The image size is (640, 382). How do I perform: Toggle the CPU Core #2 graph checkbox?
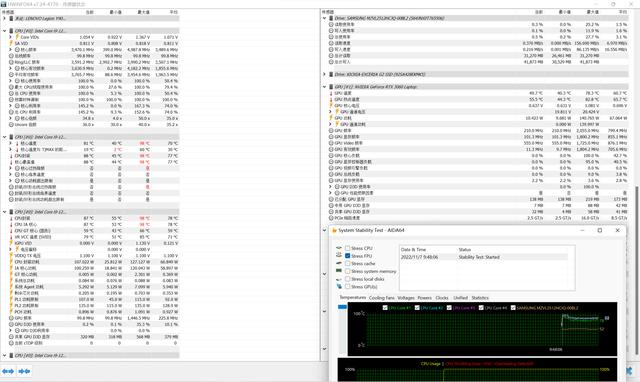pyautogui.click(x=417, y=308)
